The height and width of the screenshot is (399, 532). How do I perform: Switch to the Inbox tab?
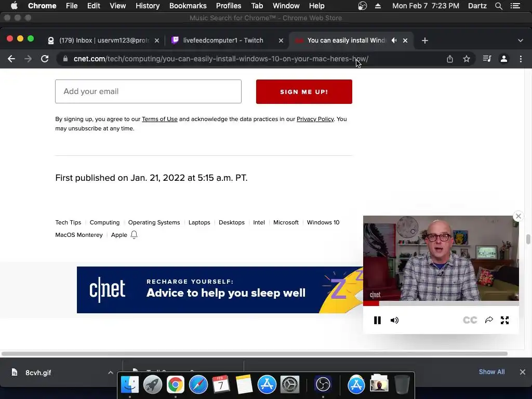[x=103, y=41]
